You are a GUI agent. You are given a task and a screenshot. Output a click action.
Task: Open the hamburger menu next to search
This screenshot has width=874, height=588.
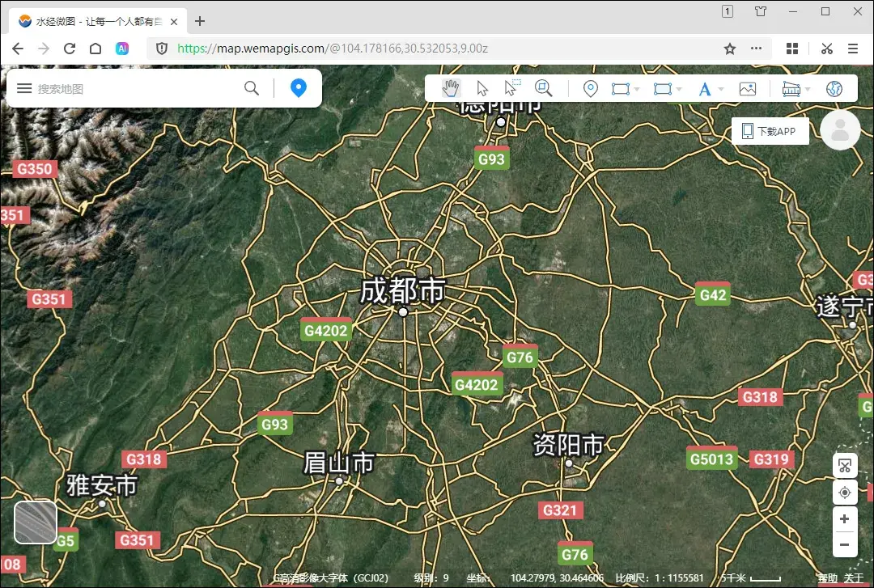tap(24, 88)
